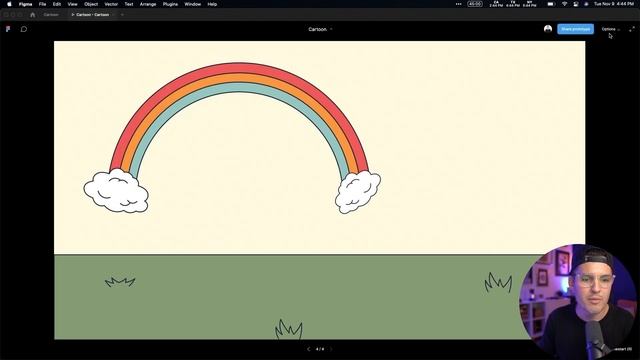Open the Figma application menu
640x360 pixels.
click(25, 4)
